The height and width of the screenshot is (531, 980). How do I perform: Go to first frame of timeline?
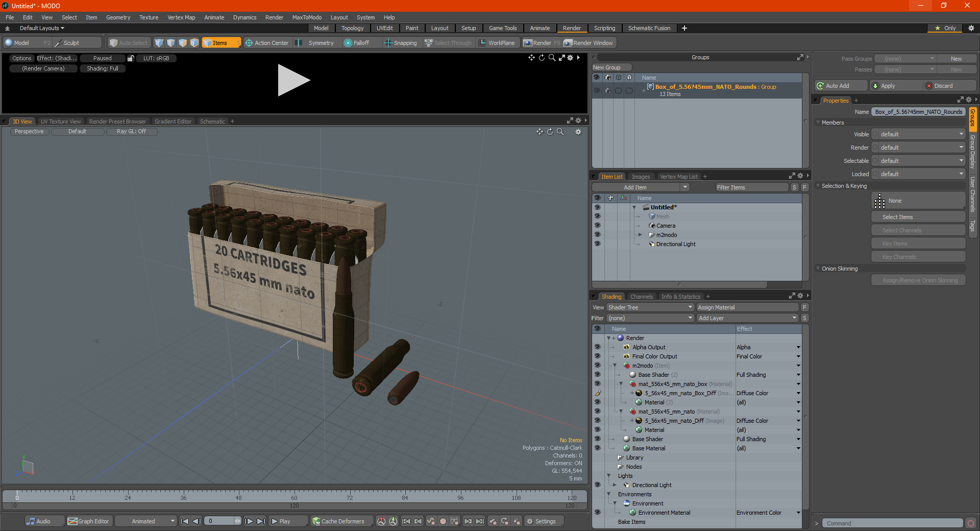185,521
